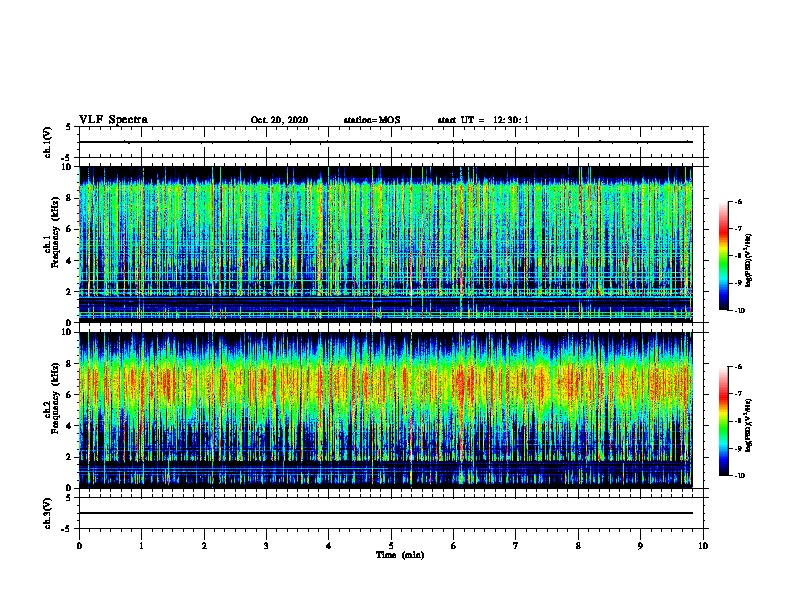Screen dimensions: 792x612
Task: Click the time axis tick label "3"
Action: point(266,546)
